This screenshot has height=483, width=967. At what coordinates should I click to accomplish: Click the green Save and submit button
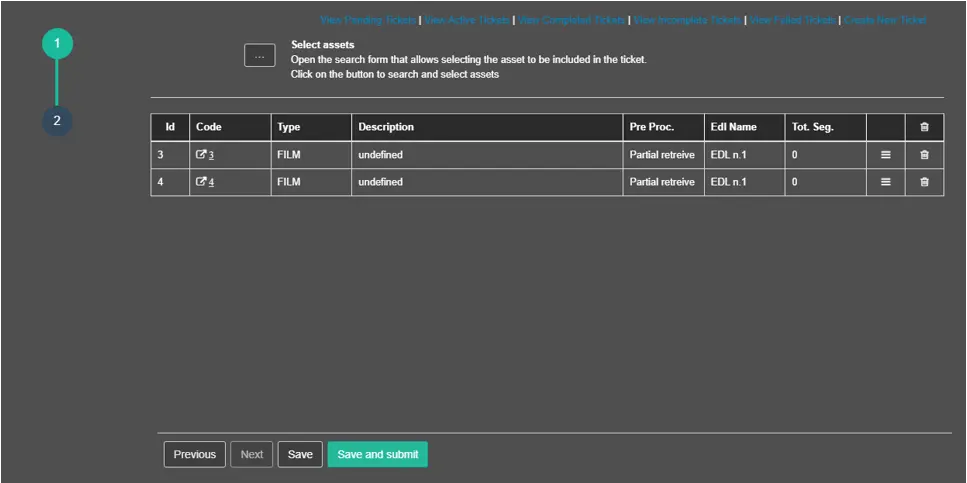click(377, 454)
